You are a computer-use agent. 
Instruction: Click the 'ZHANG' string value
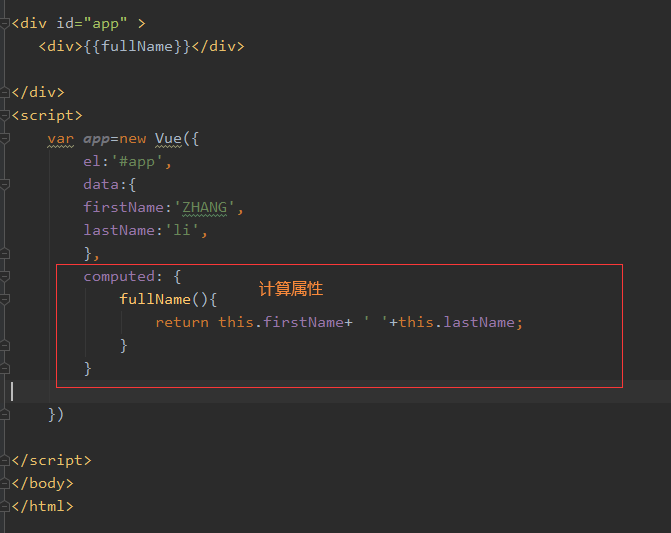[205, 207]
